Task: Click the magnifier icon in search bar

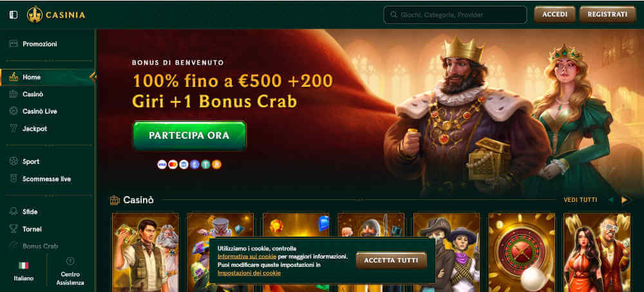Action: tap(393, 15)
